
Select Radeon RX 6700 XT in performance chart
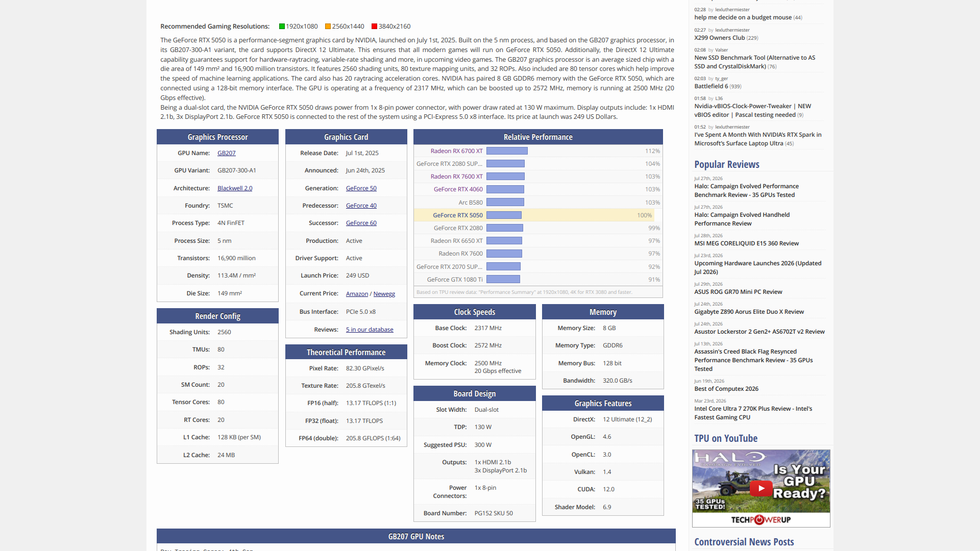point(456,151)
